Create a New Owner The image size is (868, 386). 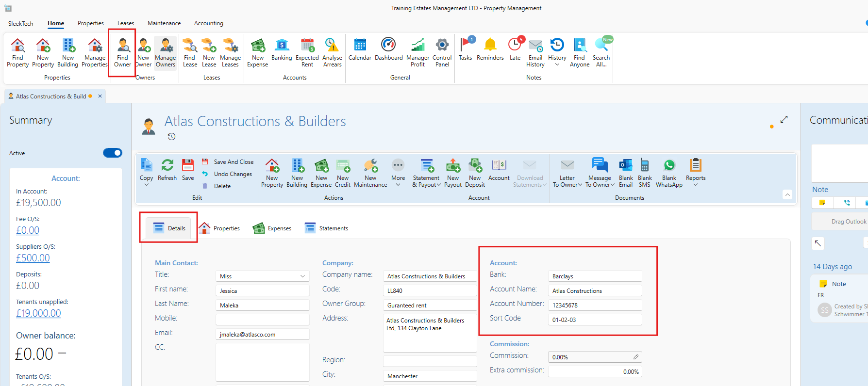point(143,52)
